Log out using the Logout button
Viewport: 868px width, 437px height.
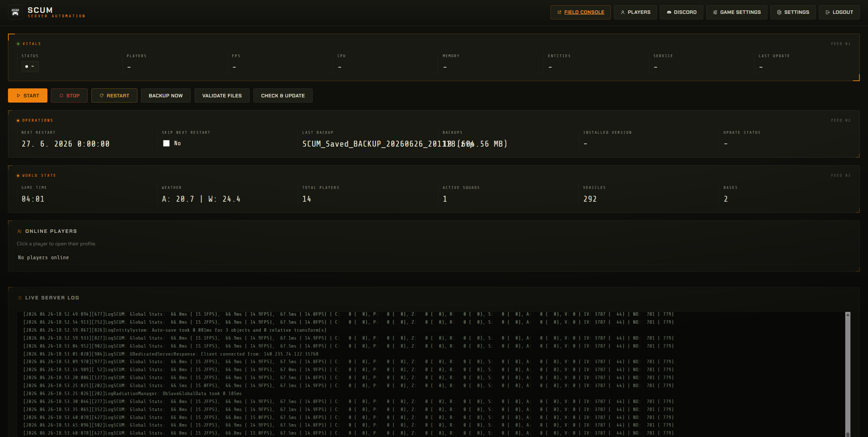pos(839,12)
